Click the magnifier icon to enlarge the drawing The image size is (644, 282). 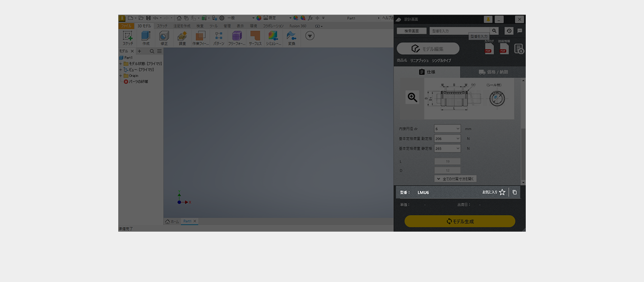click(x=413, y=98)
